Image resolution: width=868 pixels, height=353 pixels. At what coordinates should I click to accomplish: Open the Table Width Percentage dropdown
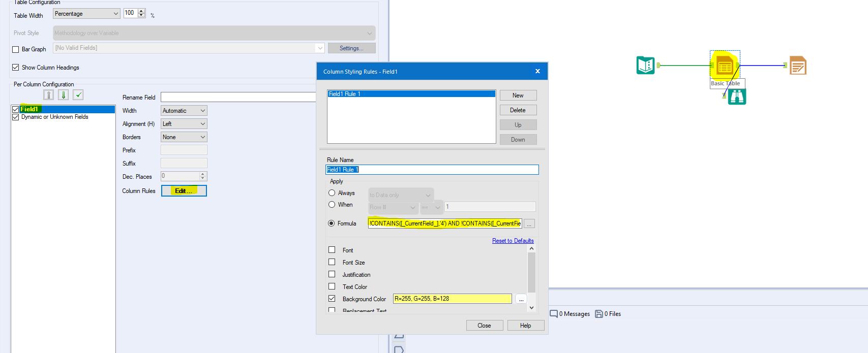(x=86, y=14)
